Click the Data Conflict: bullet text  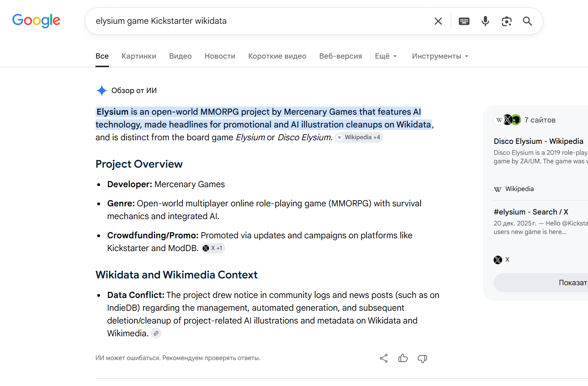point(273,314)
